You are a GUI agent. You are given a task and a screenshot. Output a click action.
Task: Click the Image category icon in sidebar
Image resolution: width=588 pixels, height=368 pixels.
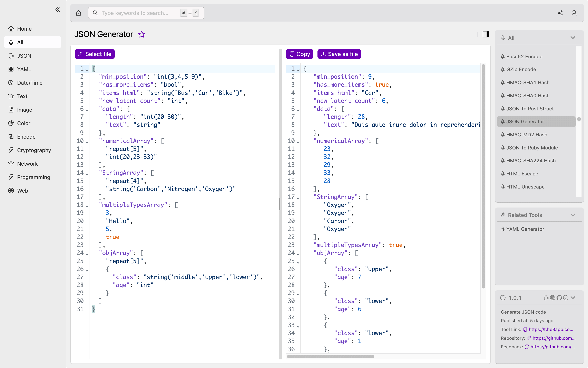pyautogui.click(x=11, y=110)
